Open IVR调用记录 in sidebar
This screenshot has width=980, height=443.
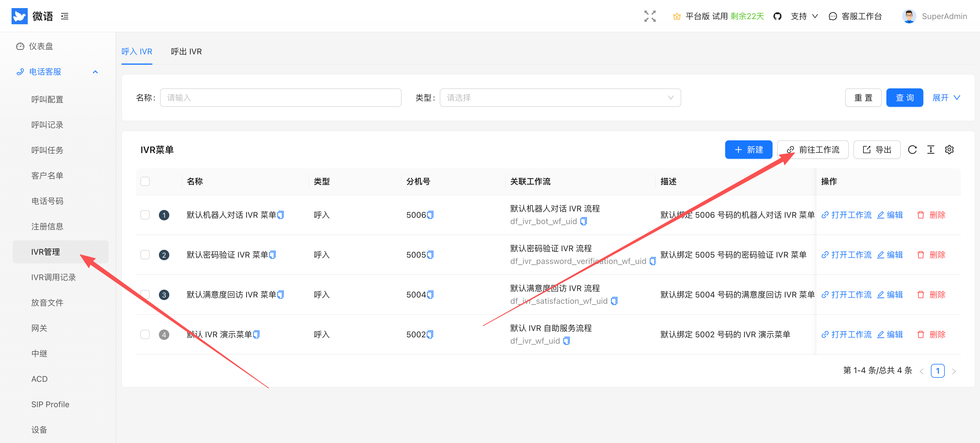tap(54, 277)
